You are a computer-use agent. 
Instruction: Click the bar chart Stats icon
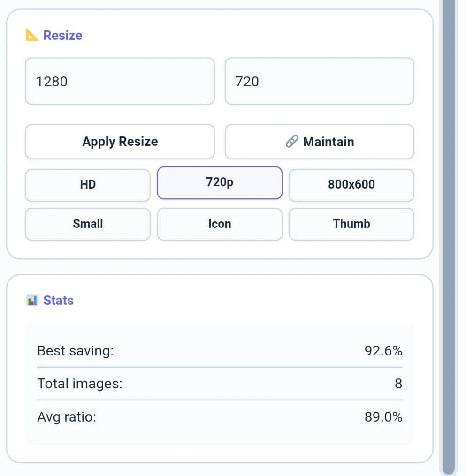[x=32, y=300]
